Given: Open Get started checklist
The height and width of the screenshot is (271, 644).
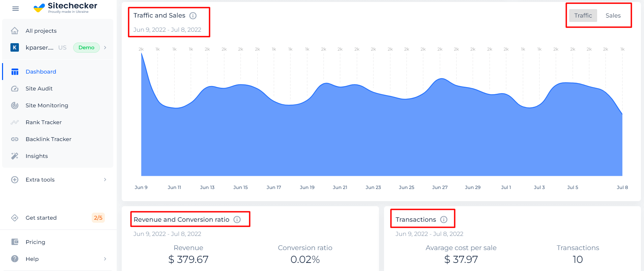Looking at the screenshot, I should click(41, 218).
